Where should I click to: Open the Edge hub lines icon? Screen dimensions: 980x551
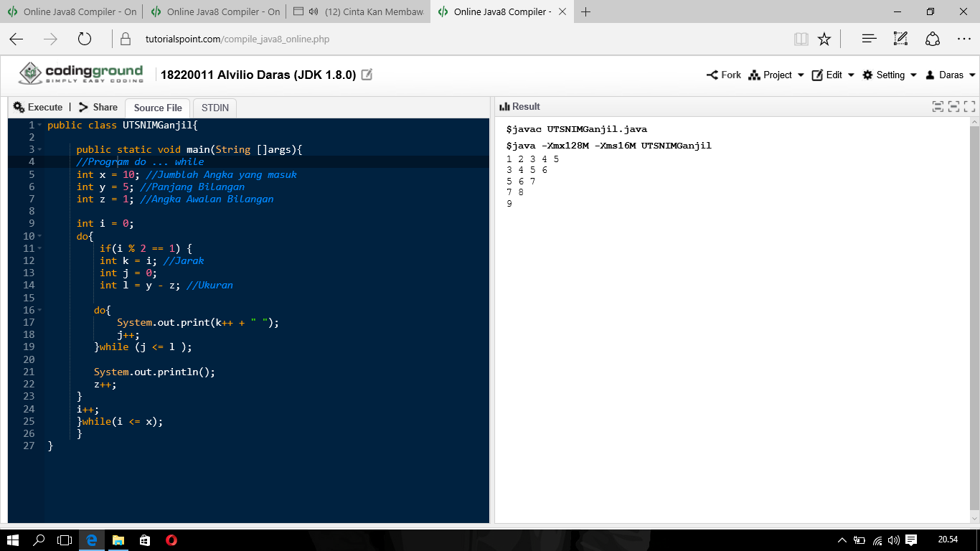click(x=870, y=39)
